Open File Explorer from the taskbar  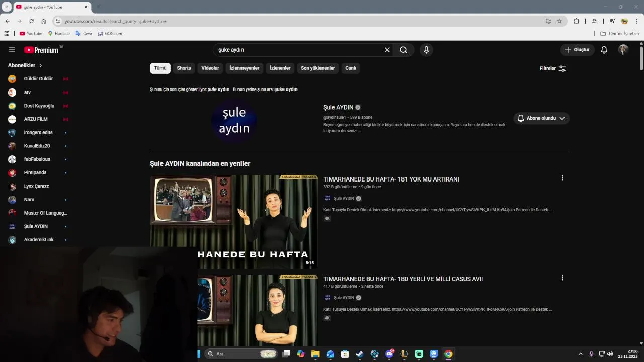(x=315, y=354)
